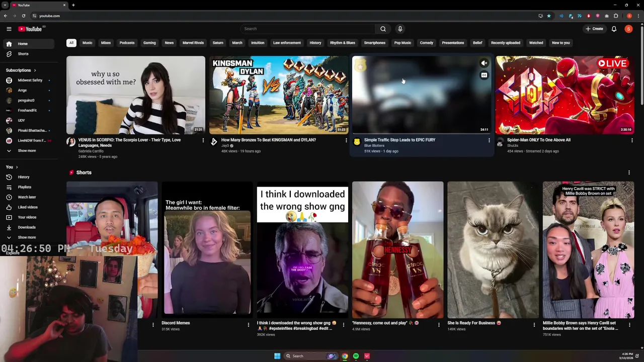Click the search magnifier button
Image resolution: width=644 pixels, height=362 pixels.
click(383, 29)
